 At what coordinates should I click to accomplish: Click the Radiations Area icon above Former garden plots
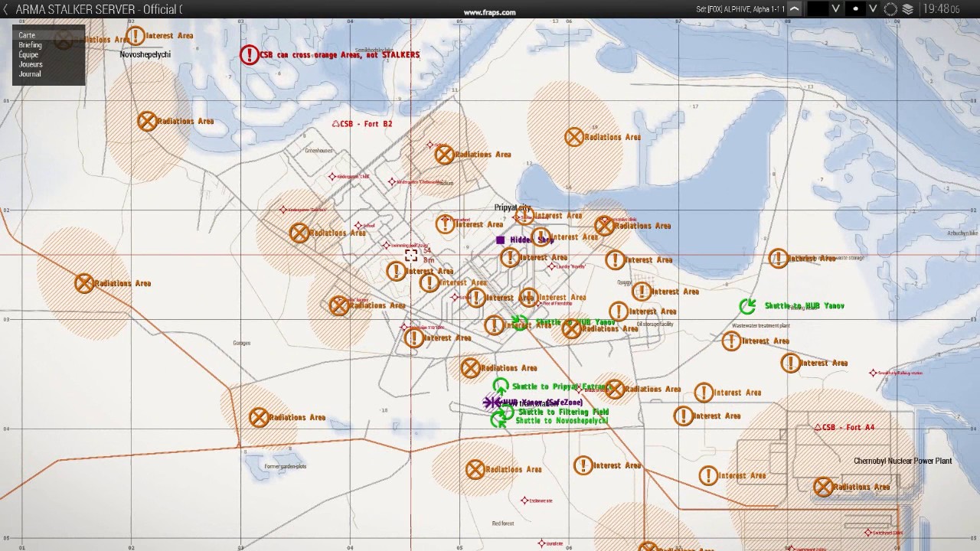click(x=259, y=418)
